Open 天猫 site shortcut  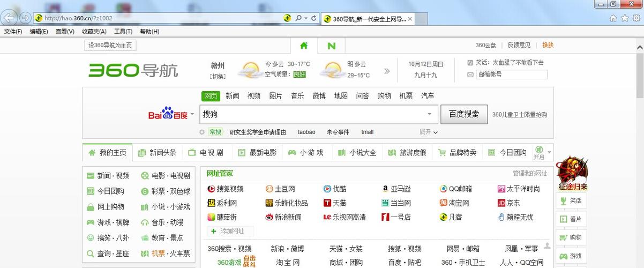coord(335,203)
